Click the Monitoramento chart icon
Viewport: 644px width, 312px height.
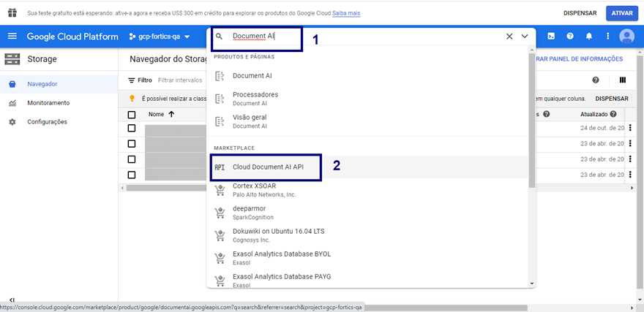(12, 103)
